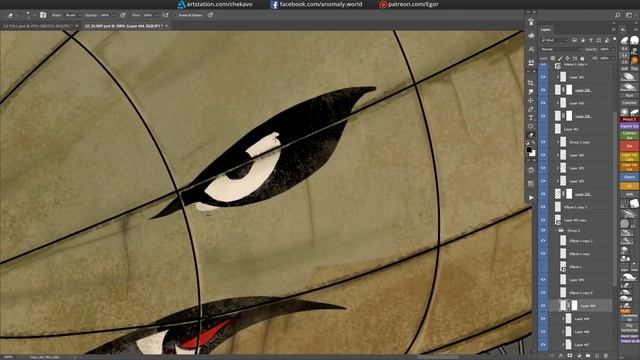Select the Ellipse shape tool

tap(531, 126)
